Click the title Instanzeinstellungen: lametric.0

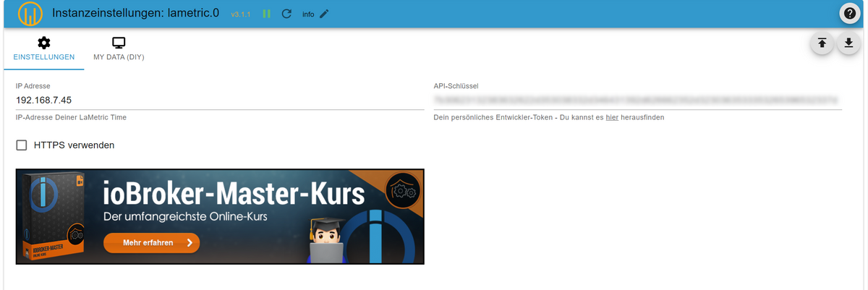[x=136, y=14]
